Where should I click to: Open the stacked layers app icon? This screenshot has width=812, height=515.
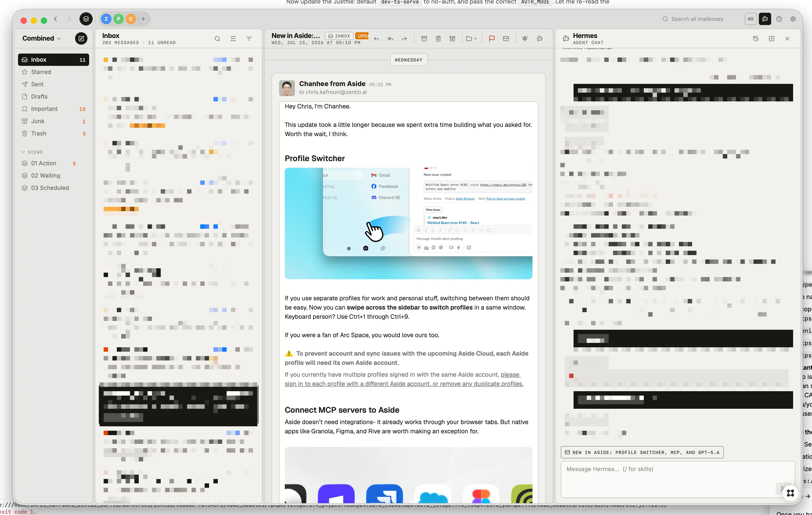(x=86, y=19)
